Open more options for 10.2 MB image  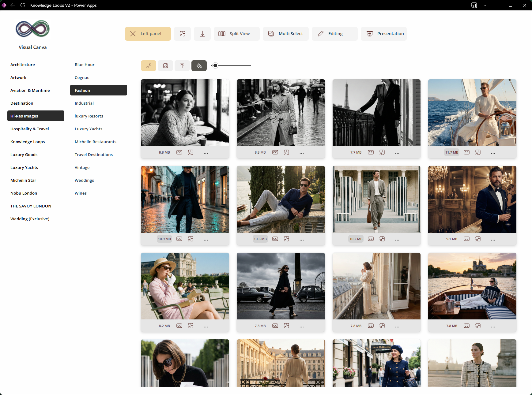(397, 240)
